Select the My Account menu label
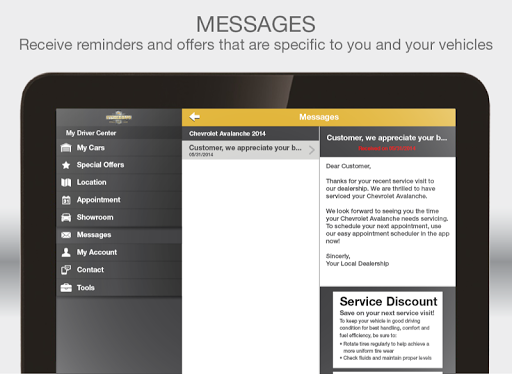 tap(97, 252)
